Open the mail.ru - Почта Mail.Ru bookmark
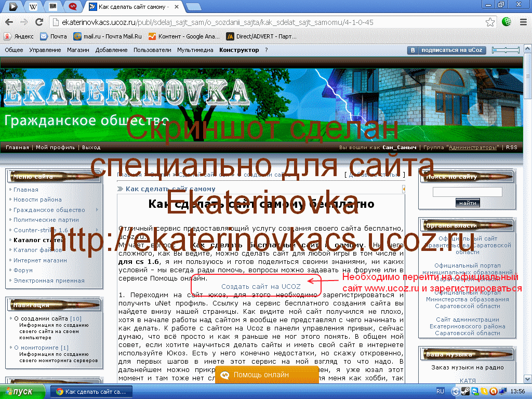This screenshot has width=532, height=399. (108, 36)
